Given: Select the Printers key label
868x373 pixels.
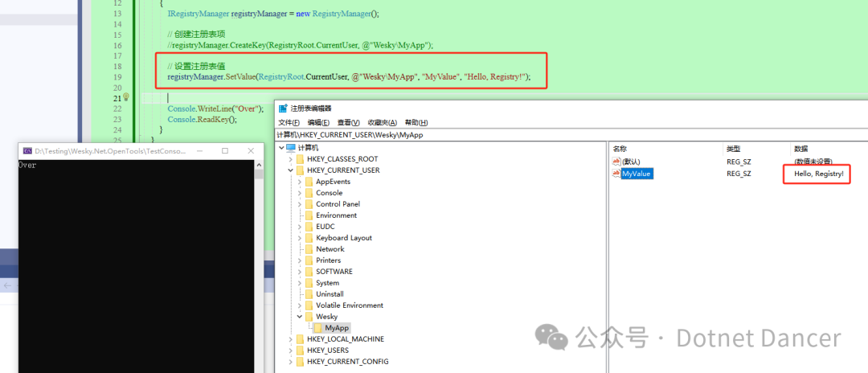Looking at the screenshot, I should point(328,260).
